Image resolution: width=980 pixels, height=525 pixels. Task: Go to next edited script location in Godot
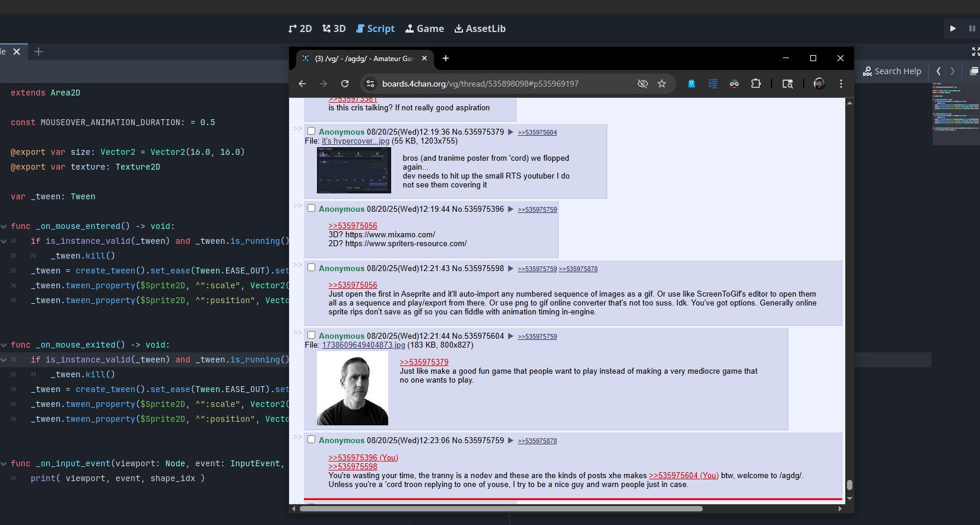coord(953,71)
